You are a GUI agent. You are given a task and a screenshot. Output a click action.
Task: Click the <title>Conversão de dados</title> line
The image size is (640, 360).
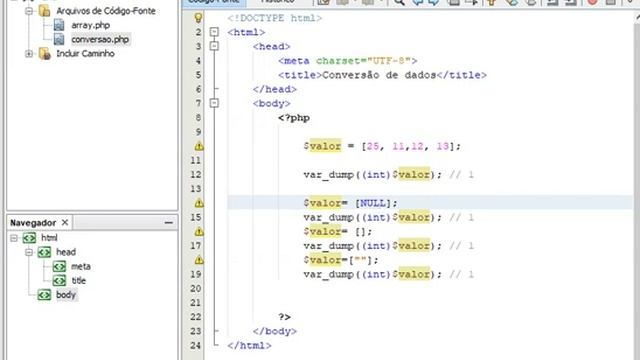tap(382, 75)
